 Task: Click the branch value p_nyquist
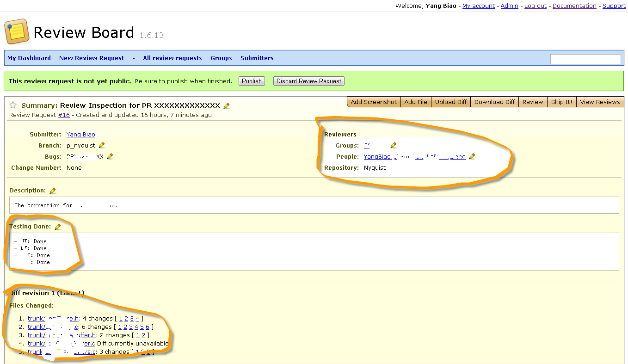pos(81,145)
